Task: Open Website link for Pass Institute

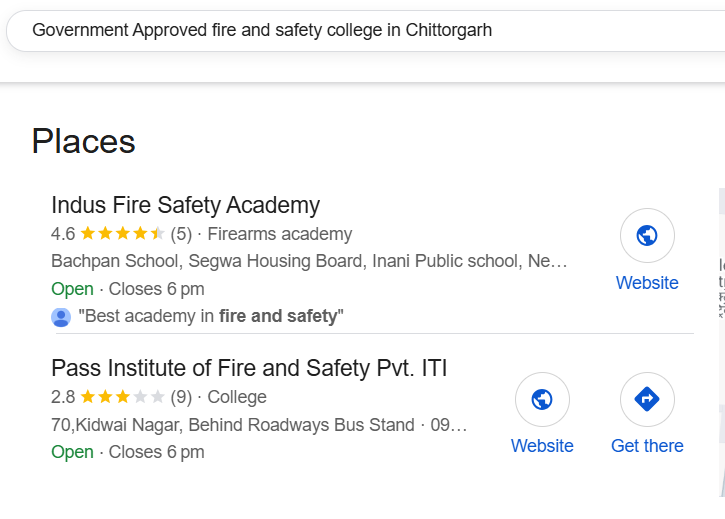Action: [542, 446]
